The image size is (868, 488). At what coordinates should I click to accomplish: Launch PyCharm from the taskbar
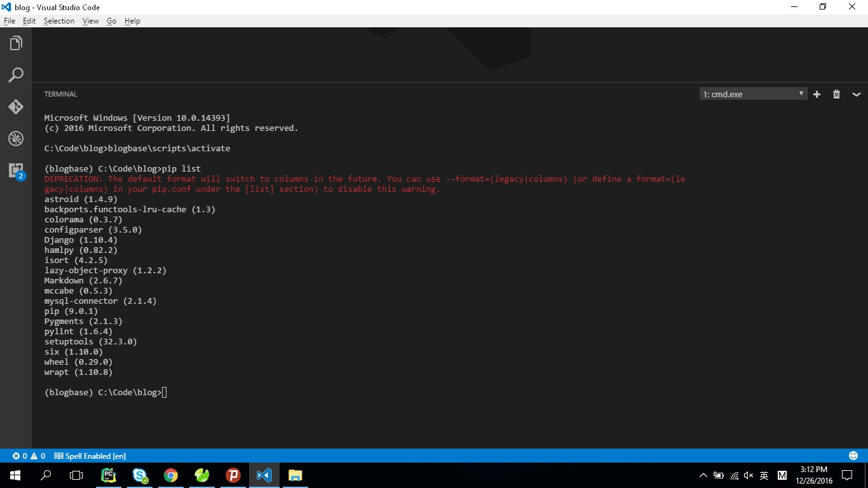109,475
